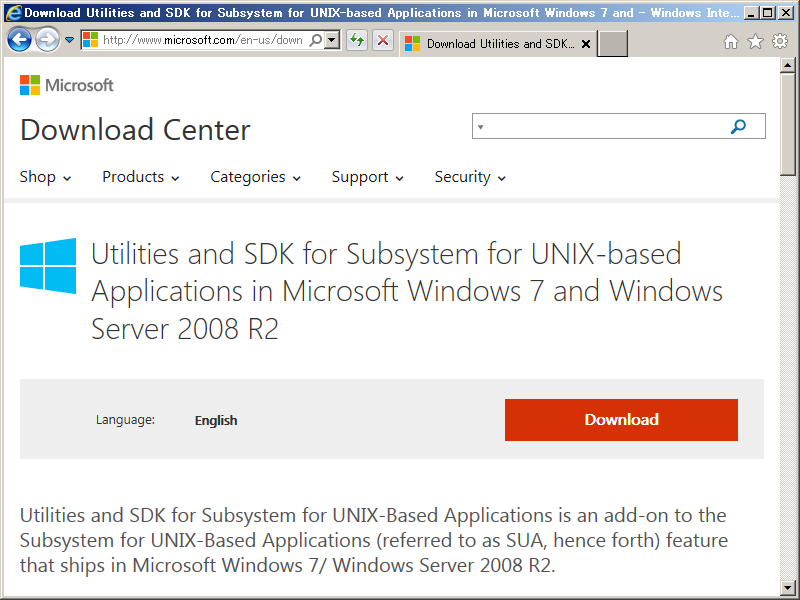
Task: Click the red Download button
Action: tap(621, 420)
